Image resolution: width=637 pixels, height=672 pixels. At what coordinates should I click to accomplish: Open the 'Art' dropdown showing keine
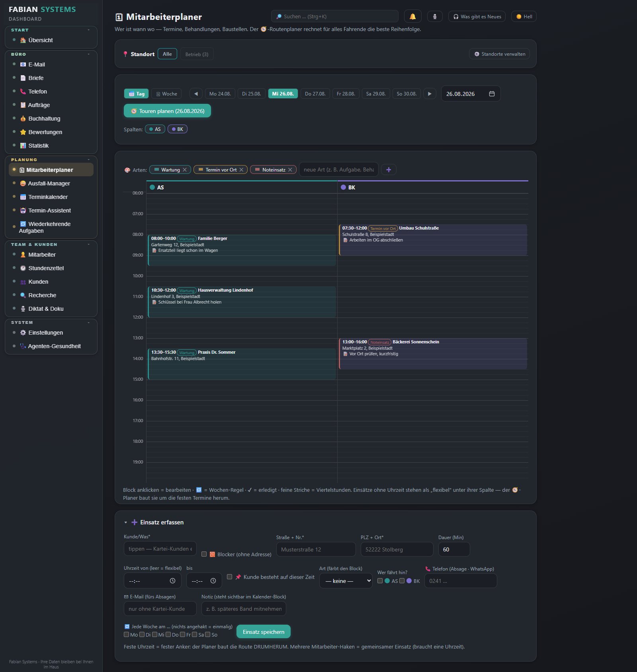click(x=346, y=581)
